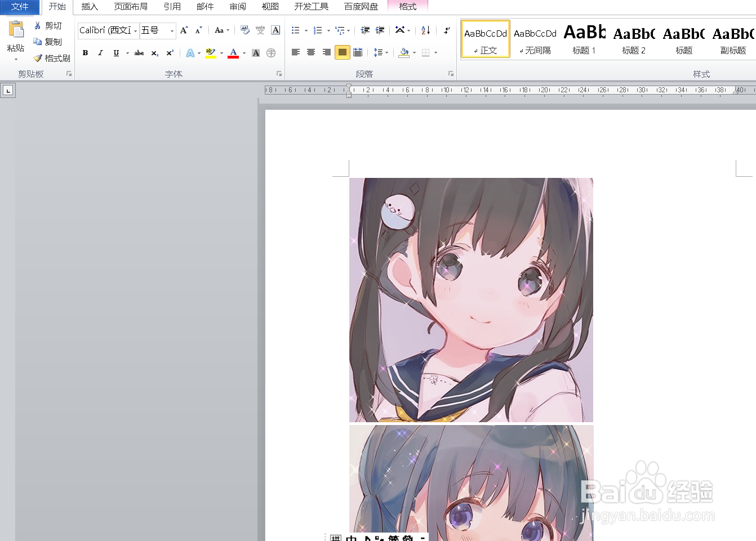Switch to the 插入 tab
The width and height of the screenshot is (756, 541).
coord(90,7)
